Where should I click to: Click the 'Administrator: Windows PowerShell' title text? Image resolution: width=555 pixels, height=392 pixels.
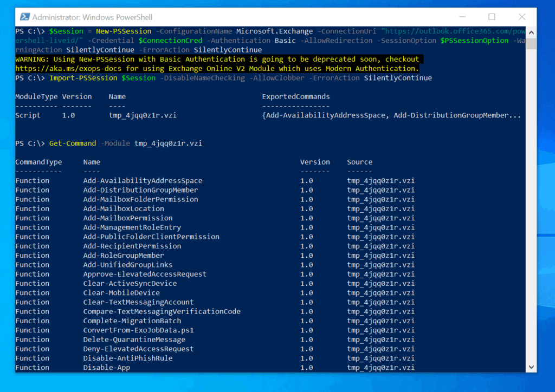[92, 17]
